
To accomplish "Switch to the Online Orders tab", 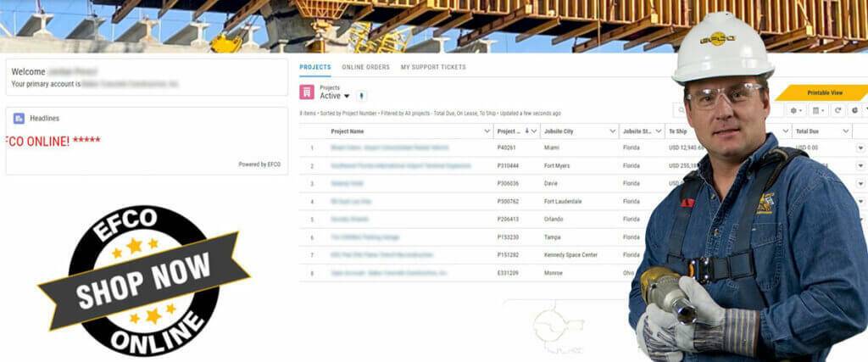I will click(365, 67).
